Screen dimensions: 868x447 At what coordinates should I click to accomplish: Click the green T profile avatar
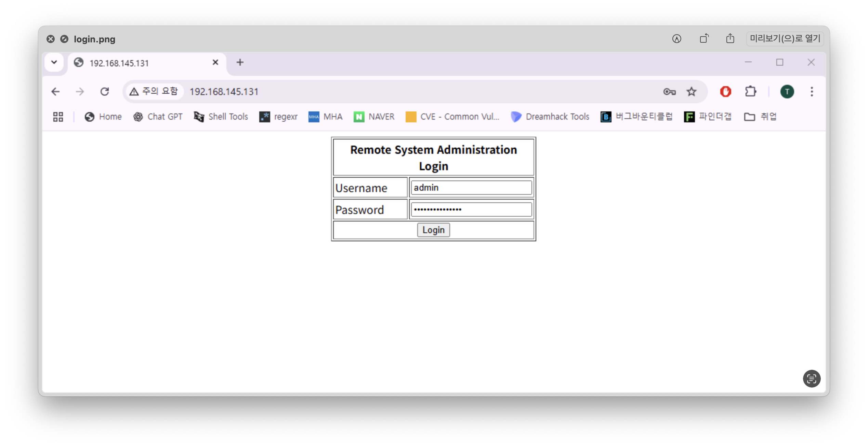tap(787, 92)
